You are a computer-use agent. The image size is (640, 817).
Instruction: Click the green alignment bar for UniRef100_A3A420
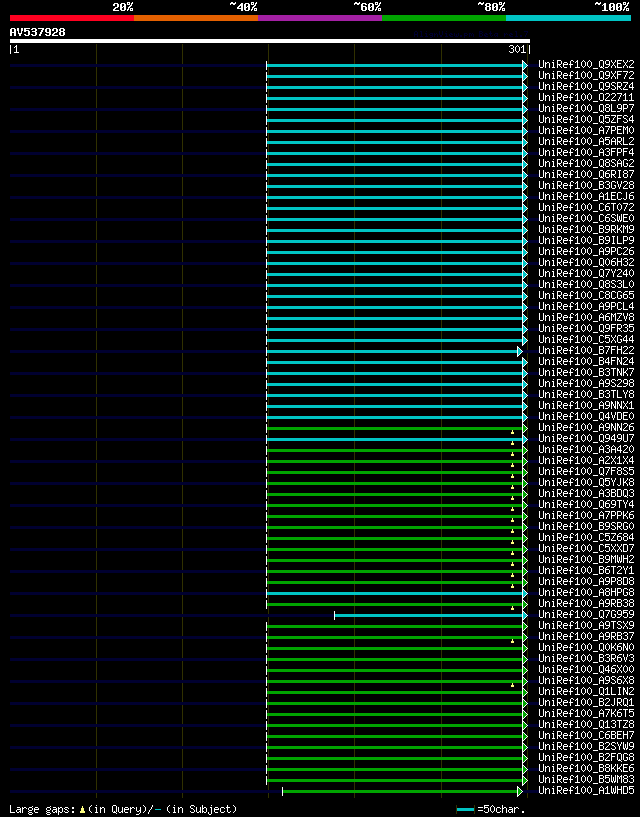click(395, 450)
